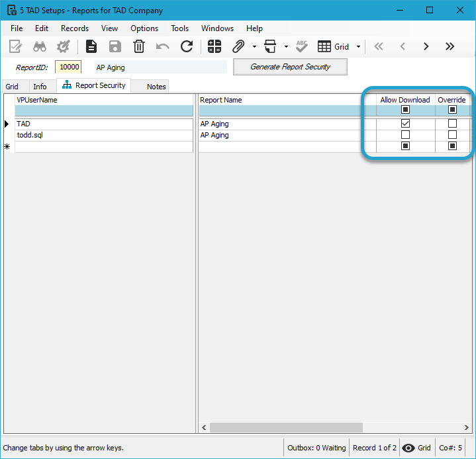Click the printer icon in toolbar
The height and width of the screenshot is (459, 476).
click(270, 47)
